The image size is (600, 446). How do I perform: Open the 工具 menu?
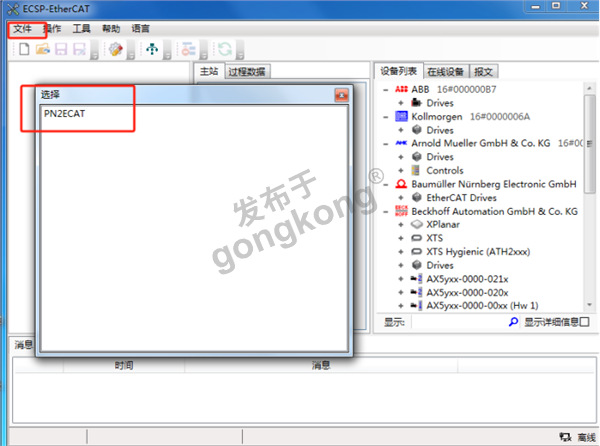(x=82, y=29)
